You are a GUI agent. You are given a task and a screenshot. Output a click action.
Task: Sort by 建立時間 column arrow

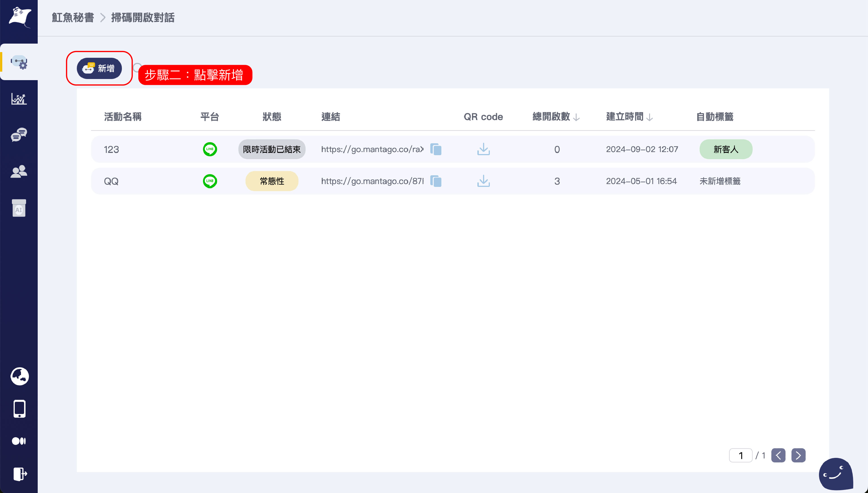(x=649, y=118)
